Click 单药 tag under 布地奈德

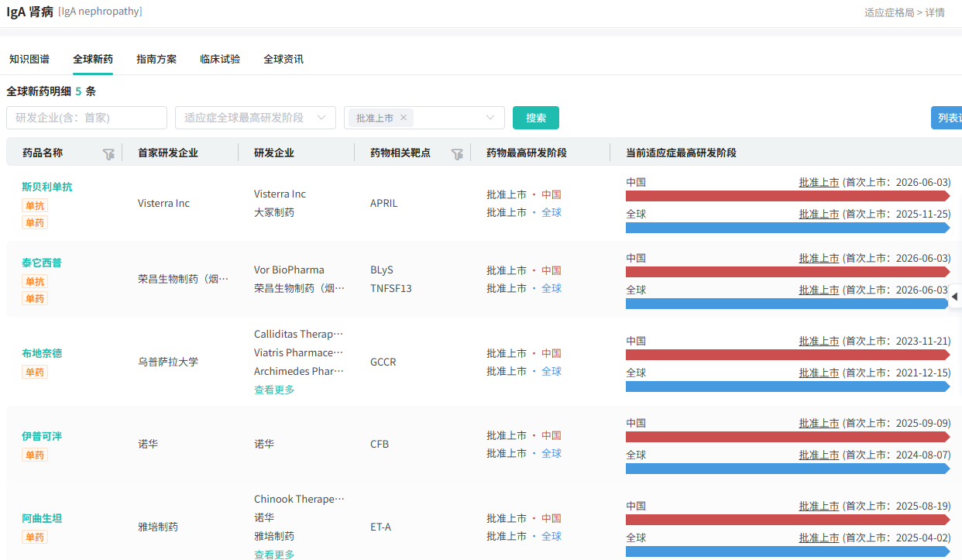35,372
